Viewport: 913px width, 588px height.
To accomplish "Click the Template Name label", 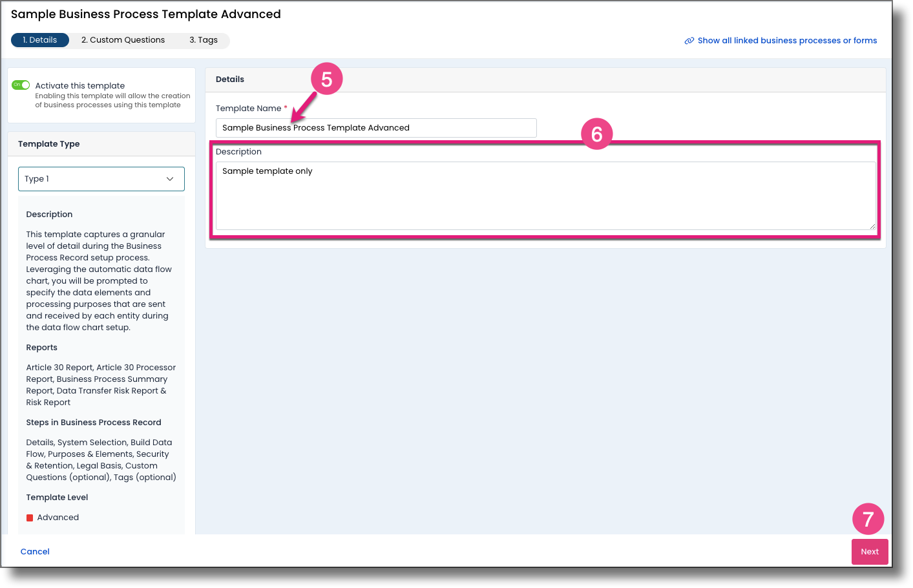I will tap(249, 109).
